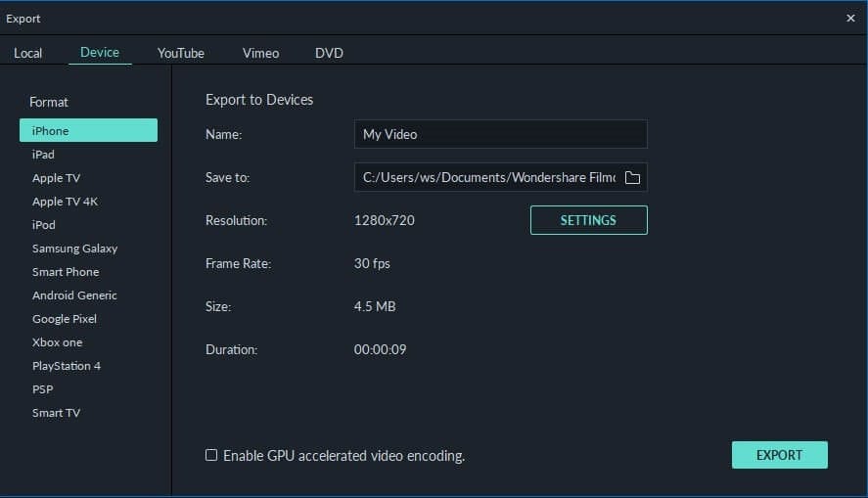Select Smart TV format option

tap(56, 413)
